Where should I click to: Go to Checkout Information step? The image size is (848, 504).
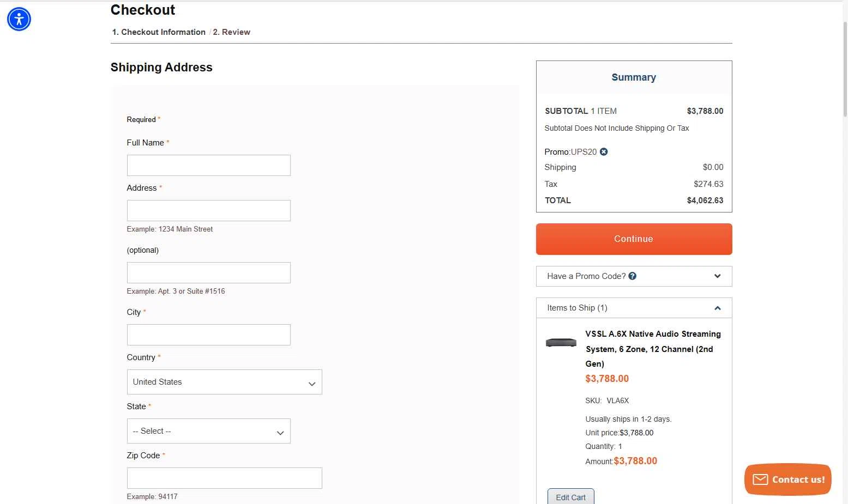pyautogui.click(x=159, y=32)
